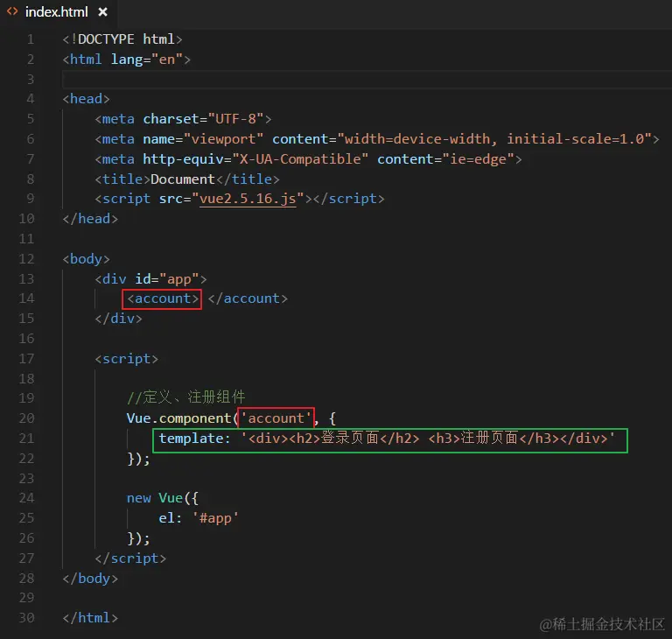Click the div id="app" tag
This screenshot has height=639, width=672.
point(150,279)
